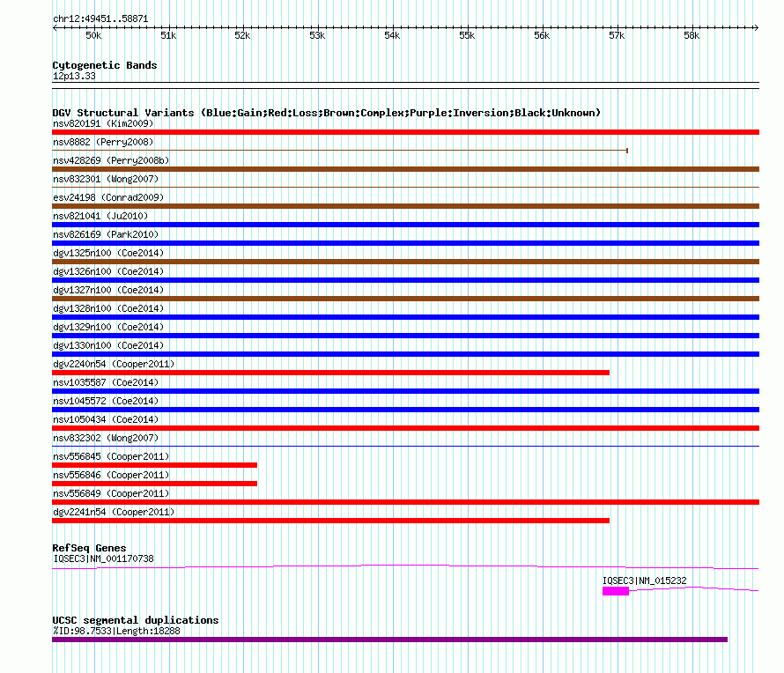This screenshot has height=673, width=784.
Task: Click dgv1328n100 (Coe2014) label
Action: 108,308
